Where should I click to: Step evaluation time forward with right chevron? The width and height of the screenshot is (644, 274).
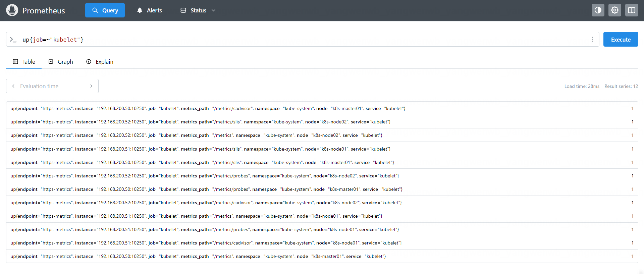(91, 86)
